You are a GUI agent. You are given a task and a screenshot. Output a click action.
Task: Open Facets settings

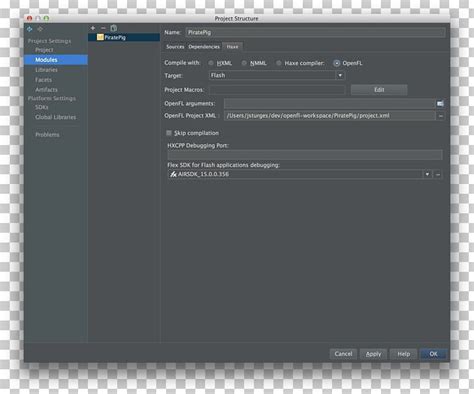43,80
